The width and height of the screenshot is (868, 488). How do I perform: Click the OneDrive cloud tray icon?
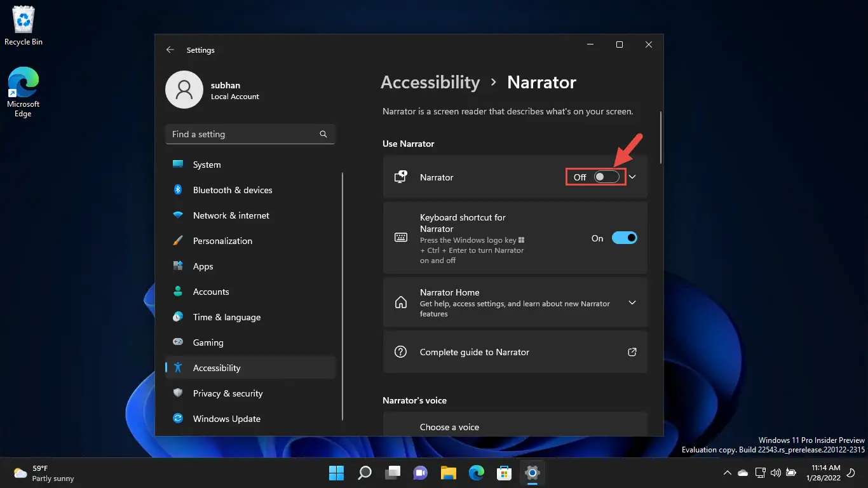(x=743, y=473)
